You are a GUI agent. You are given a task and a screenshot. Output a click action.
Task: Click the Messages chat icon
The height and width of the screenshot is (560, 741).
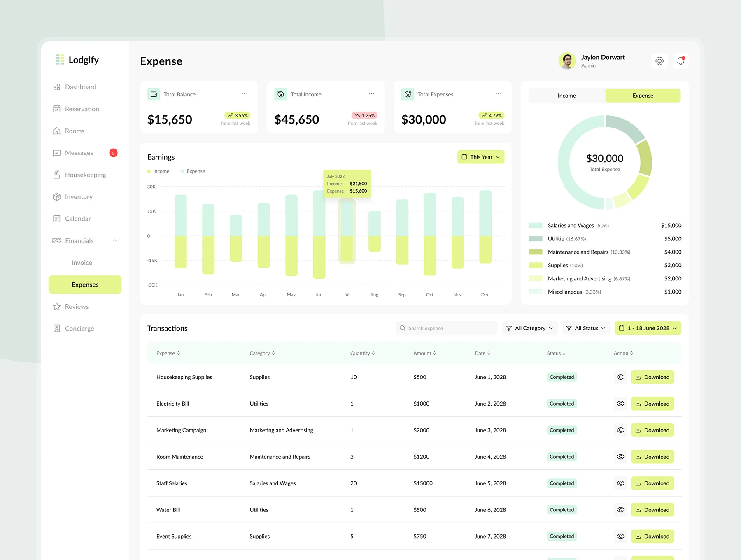(x=57, y=153)
